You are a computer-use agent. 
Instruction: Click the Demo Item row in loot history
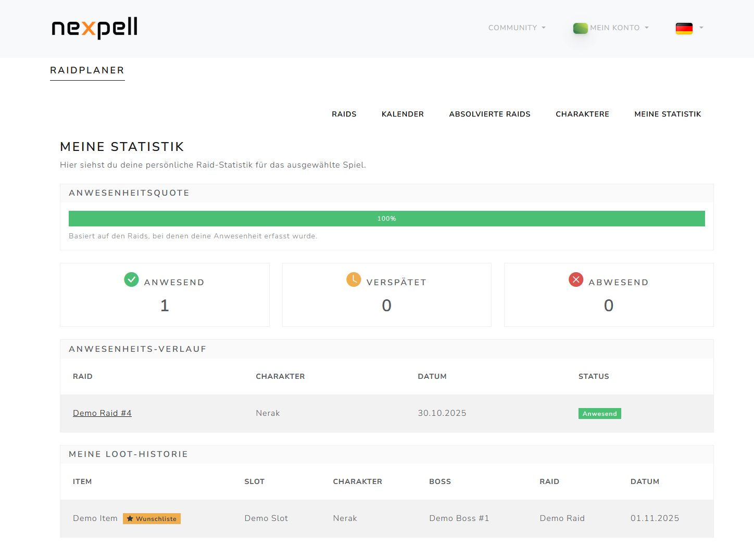click(95, 518)
